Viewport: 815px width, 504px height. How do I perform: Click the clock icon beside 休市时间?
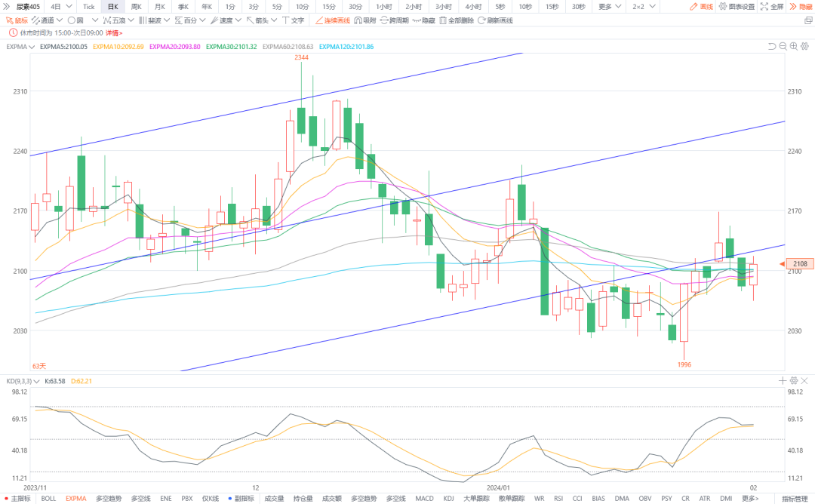(x=13, y=32)
